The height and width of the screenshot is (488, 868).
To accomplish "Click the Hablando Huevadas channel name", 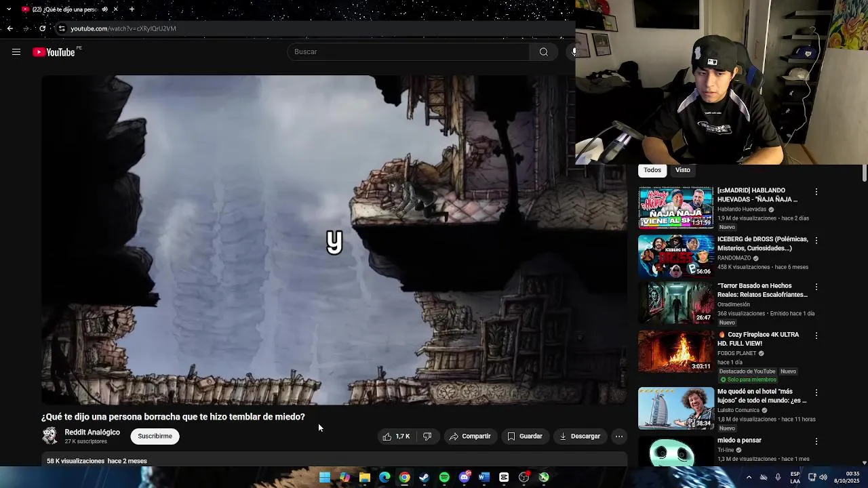I will pyautogui.click(x=742, y=209).
